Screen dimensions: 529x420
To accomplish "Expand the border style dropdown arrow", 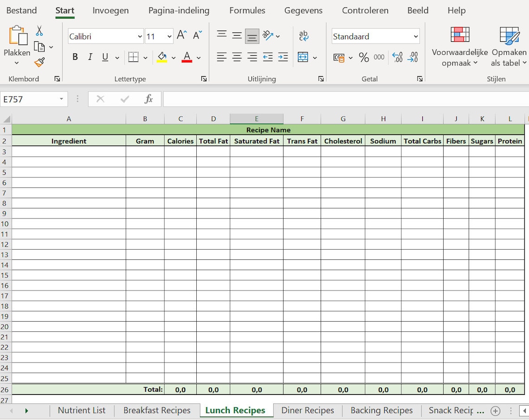I will 145,57.
